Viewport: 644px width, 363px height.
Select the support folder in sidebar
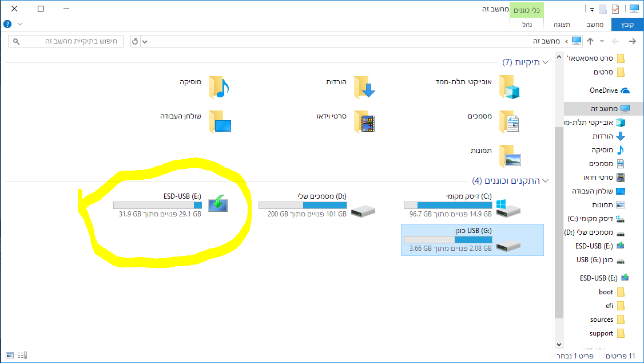[x=607, y=333]
